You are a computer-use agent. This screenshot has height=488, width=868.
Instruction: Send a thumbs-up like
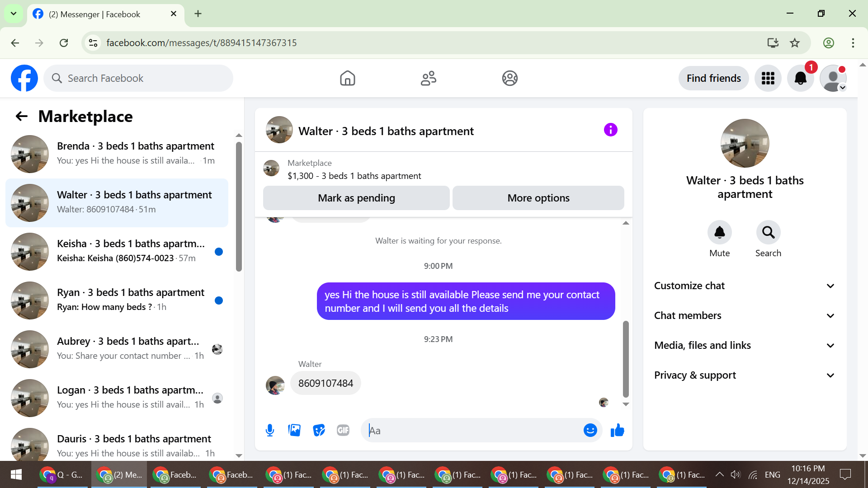coord(617,430)
